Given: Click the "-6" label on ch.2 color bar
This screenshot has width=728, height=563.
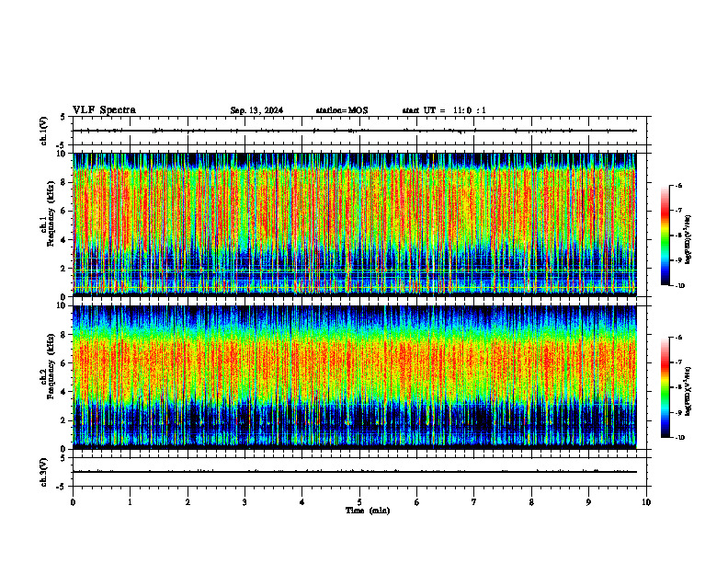Looking at the screenshot, I should pyautogui.click(x=678, y=338).
